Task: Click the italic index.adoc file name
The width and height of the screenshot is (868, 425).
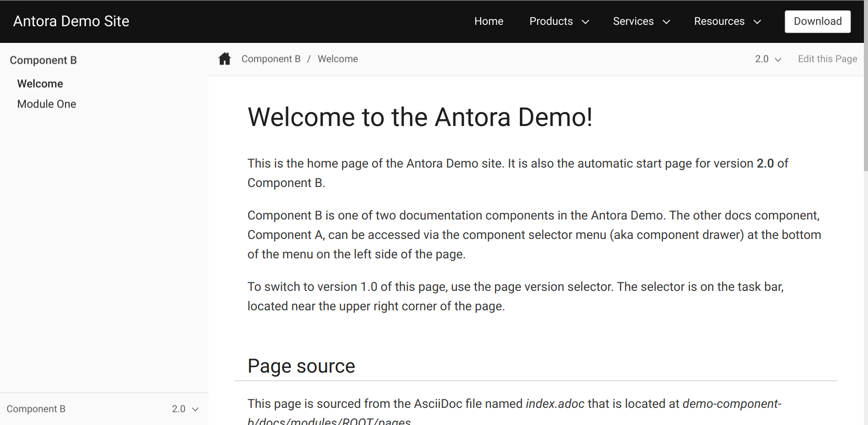Action: [555, 403]
